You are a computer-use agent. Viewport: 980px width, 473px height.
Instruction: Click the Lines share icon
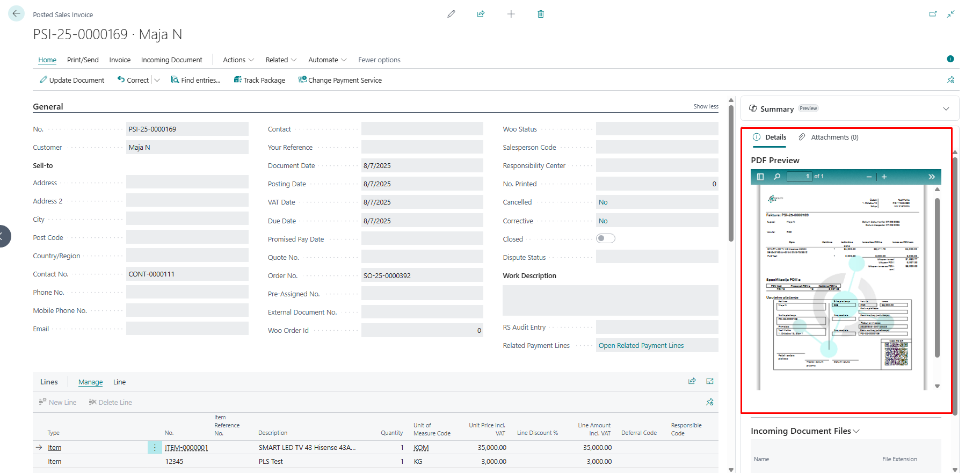pos(692,381)
